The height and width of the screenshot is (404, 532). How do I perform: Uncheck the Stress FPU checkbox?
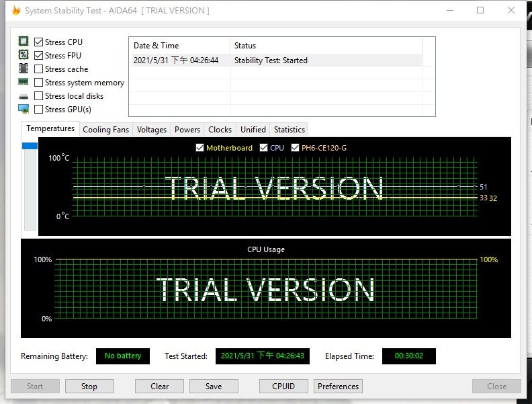tap(39, 55)
